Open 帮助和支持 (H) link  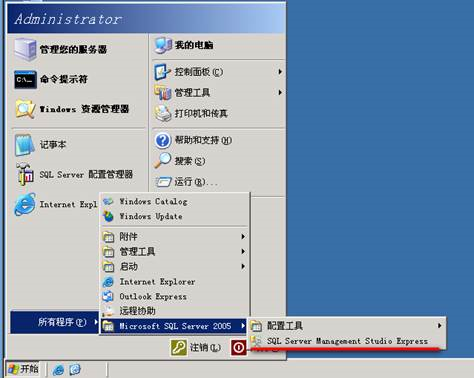point(203,140)
